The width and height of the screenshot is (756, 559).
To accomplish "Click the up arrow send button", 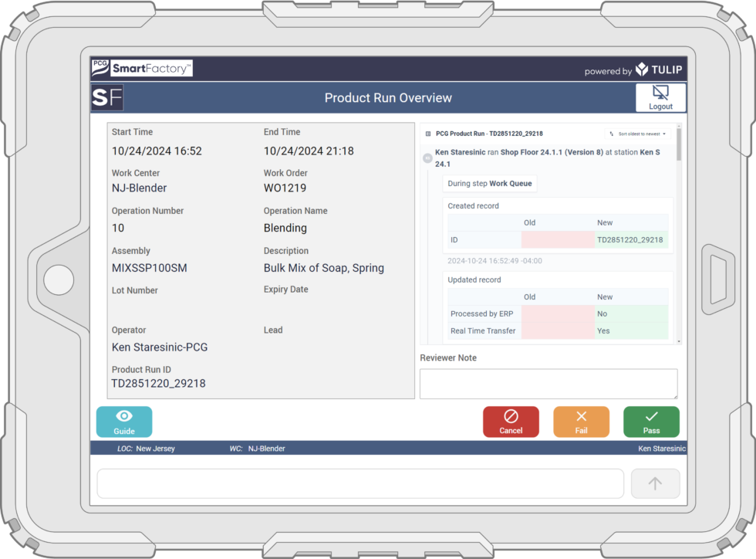I will [x=655, y=483].
